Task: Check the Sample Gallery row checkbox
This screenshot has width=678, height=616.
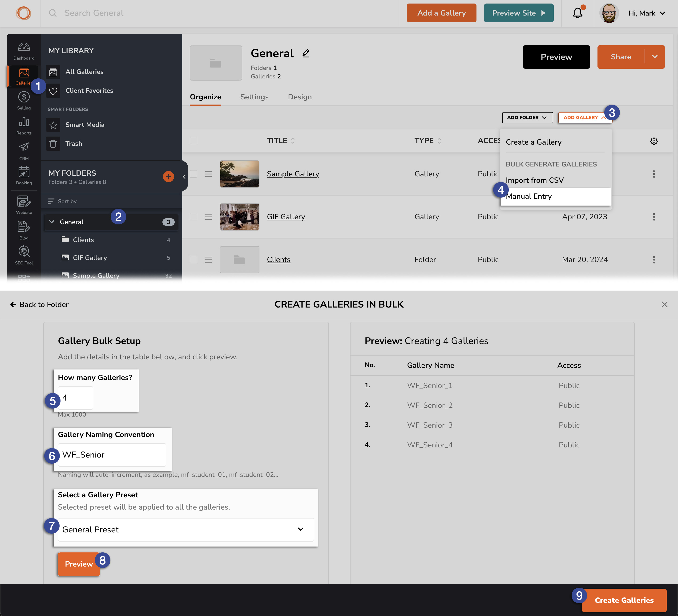Action: pos(193,174)
